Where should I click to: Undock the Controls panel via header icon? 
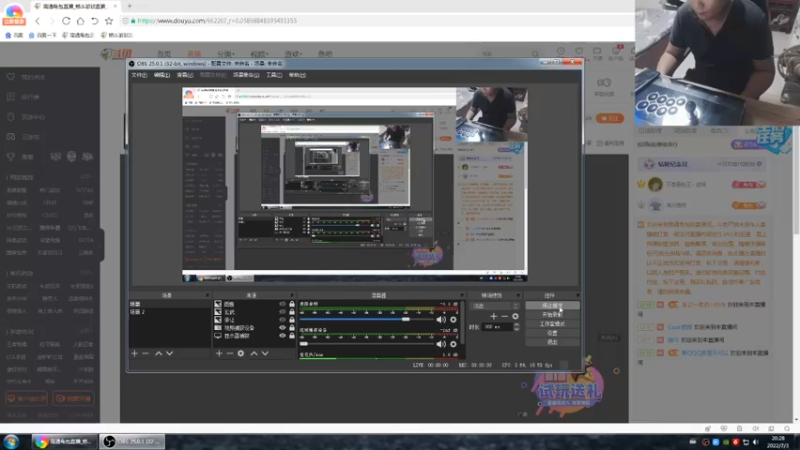578,295
